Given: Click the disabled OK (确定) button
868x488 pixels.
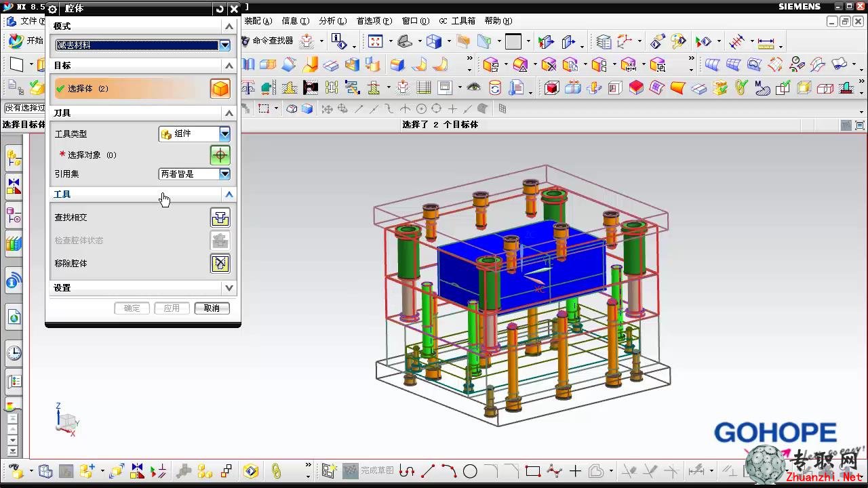Looking at the screenshot, I should pos(132,308).
